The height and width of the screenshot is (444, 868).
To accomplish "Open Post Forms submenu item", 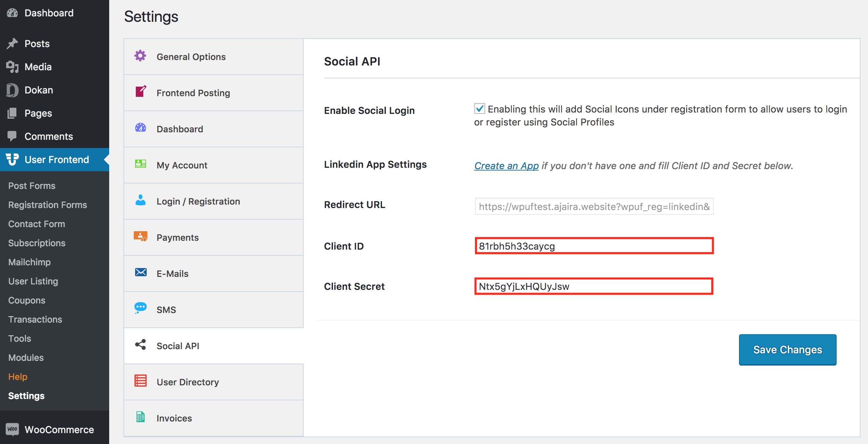I will pos(32,186).
